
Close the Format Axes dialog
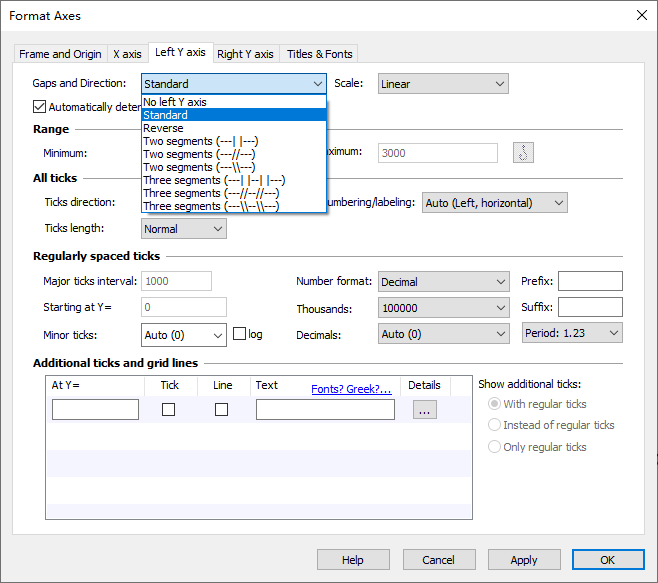(641, 16)
